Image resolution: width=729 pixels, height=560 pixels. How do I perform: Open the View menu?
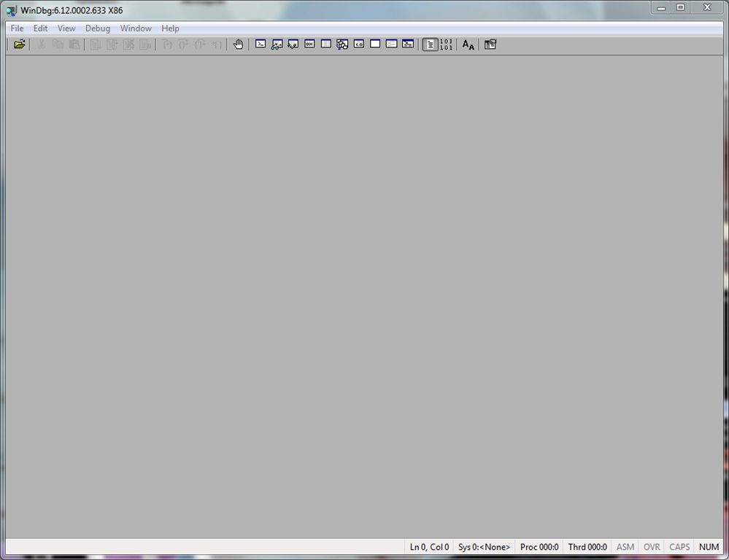[66, 28]
